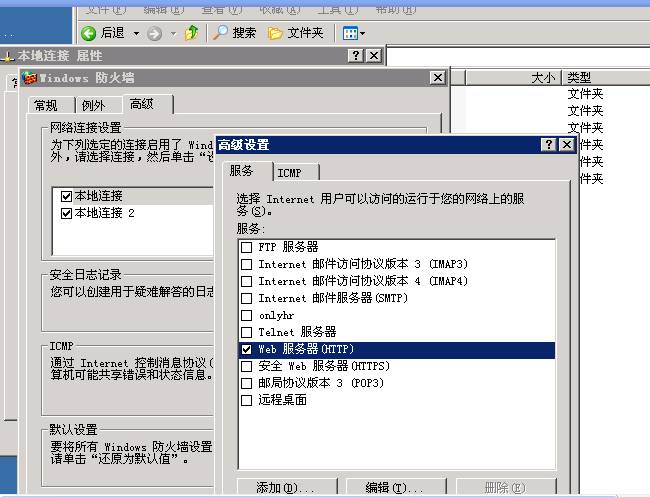This screenshot has height=497, width=650.
Task: Toggle the 本地连接 2 checkbox
Action: [x=66, y=213]
